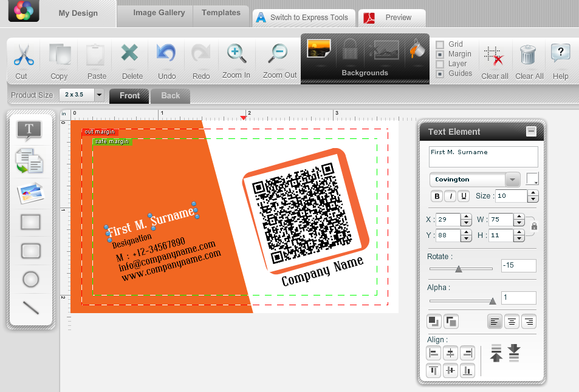
Task: Switch to the Back side tab
Action: pos(170,96)
